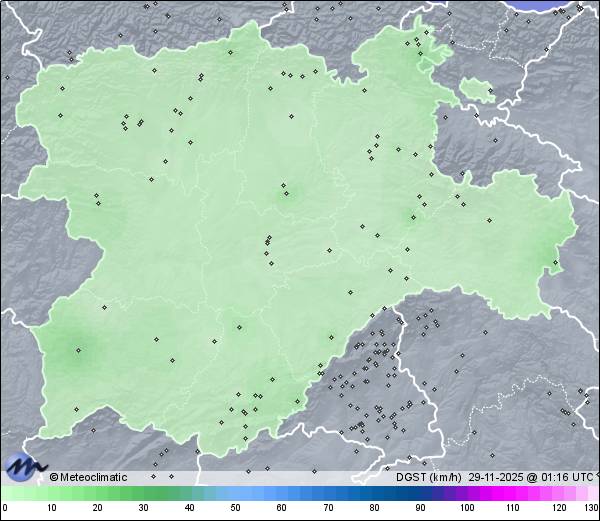Click the 120 legend number label
The width and height of the screenshot is (600, 521).
[558, 509]
